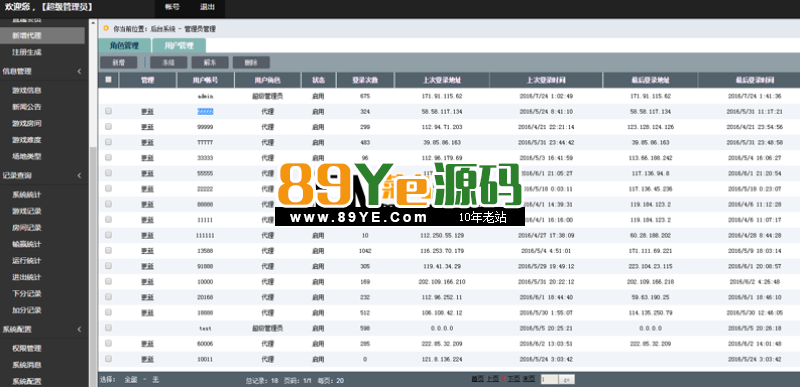800x387 pixels.
Task: Collapse the 记录查询 sidebar section
Action: (x=79, y=175)
